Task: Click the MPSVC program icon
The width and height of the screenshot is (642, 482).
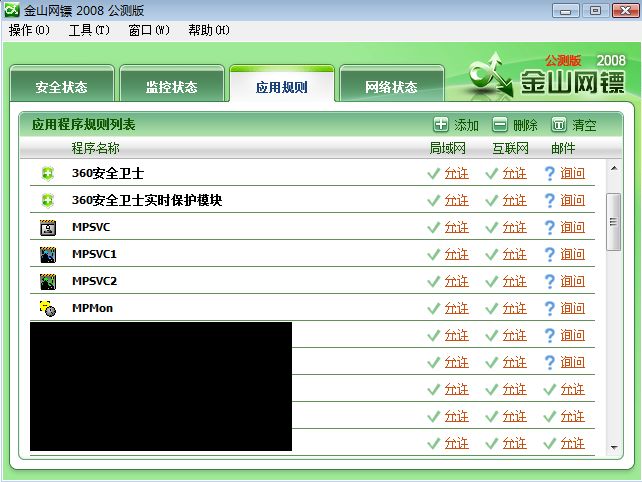Action: click(48, 227)
